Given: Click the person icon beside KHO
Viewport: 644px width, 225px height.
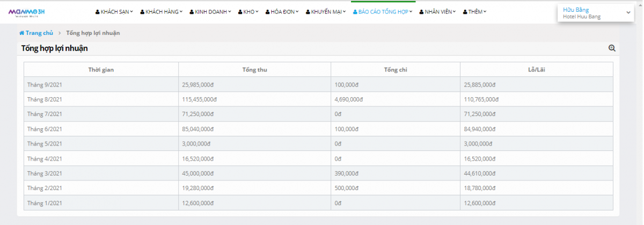Looking at the screenshot, I should [240, 12].
